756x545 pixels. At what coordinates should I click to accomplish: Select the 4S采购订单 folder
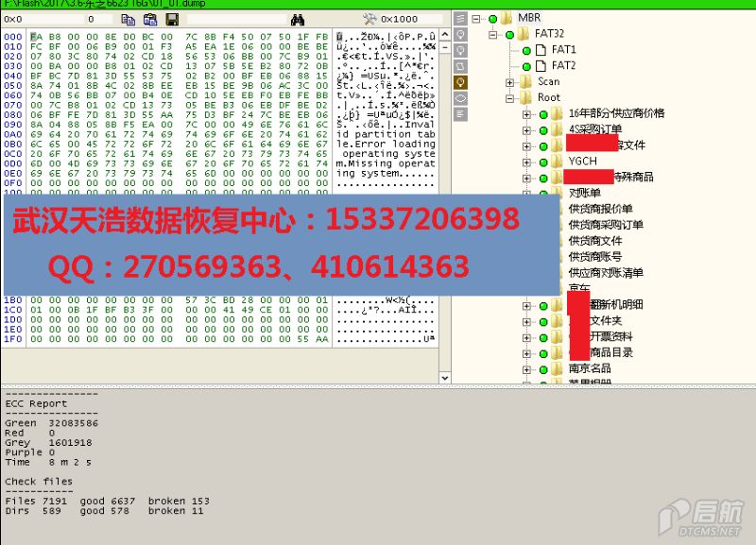click(594, 129)
